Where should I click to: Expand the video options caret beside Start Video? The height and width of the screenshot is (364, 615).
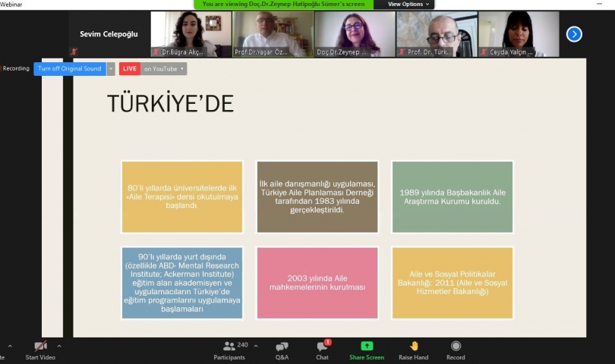click(x=59, y=347)
